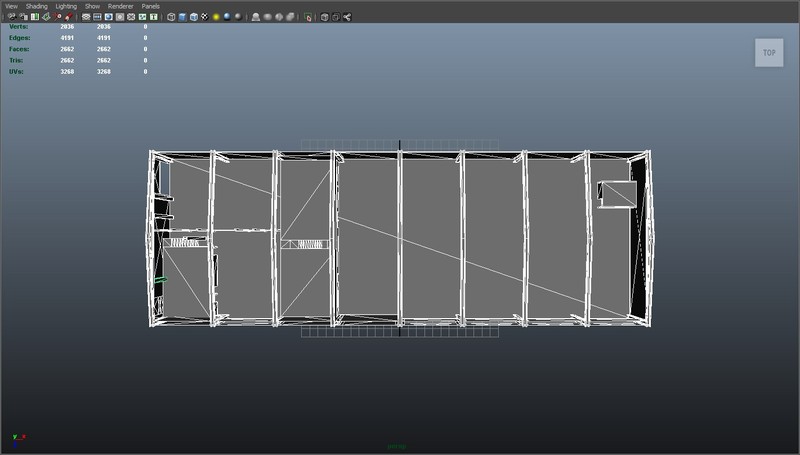Expand the Renderer menu
The width and height of the screenshot is (800, 455).
click(x=120, y=6)
